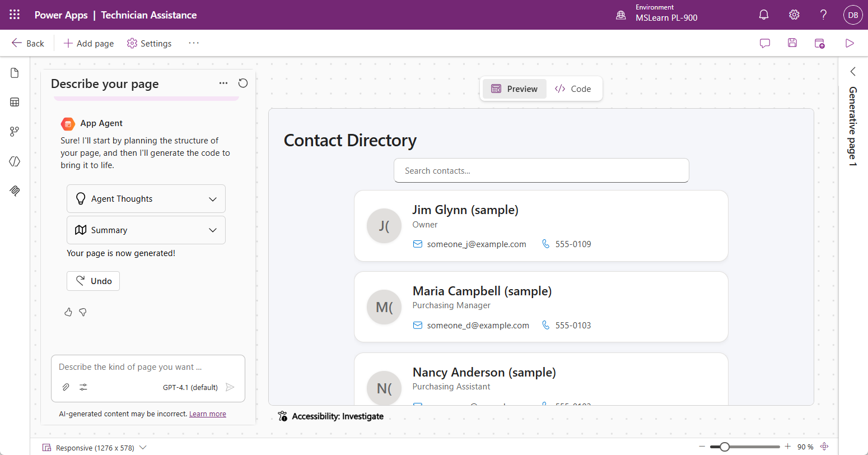
Task: Click the email icon for Jim Glynn
Action: click(x=417, y=244)
